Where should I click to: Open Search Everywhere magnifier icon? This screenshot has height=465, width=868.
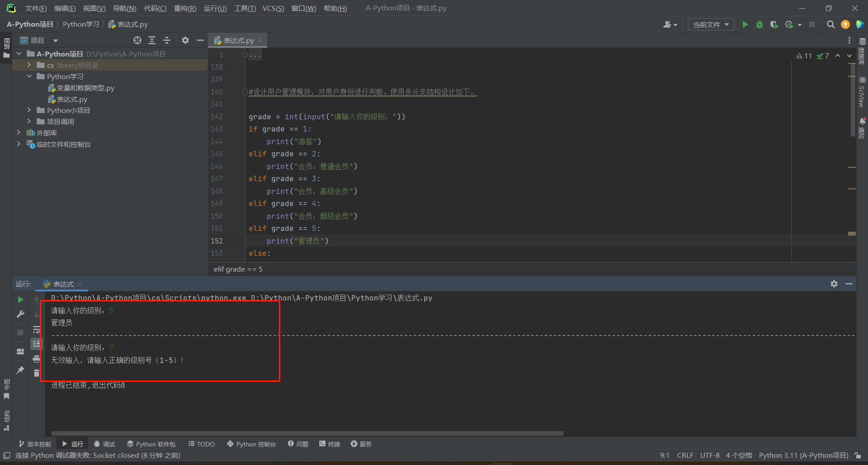(830, 24)
